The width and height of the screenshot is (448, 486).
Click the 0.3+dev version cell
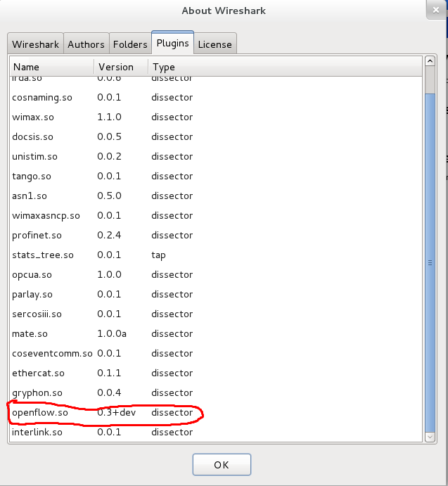coord(117,413)
